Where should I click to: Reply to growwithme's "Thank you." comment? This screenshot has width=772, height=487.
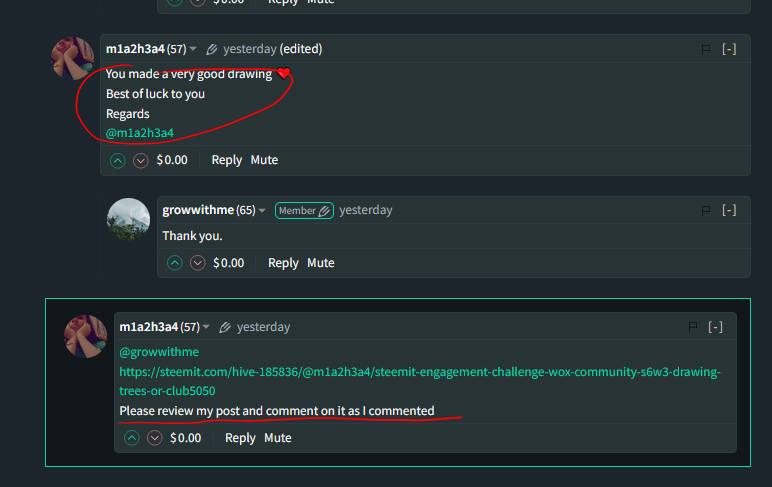click(283, 263)
